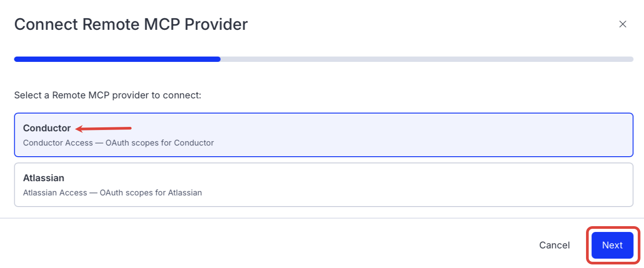The height and width of the screenshot is (268, 644).
Task: Close the Connect Remote MCP Provider dialog
Action: point(623,24)
